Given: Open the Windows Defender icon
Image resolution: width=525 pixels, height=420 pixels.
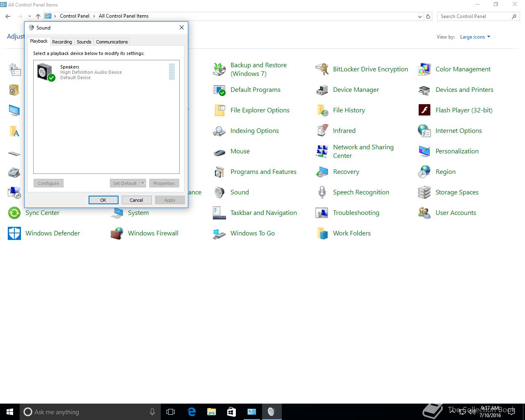Looking at the screenshot, I should tap(14, 233).
